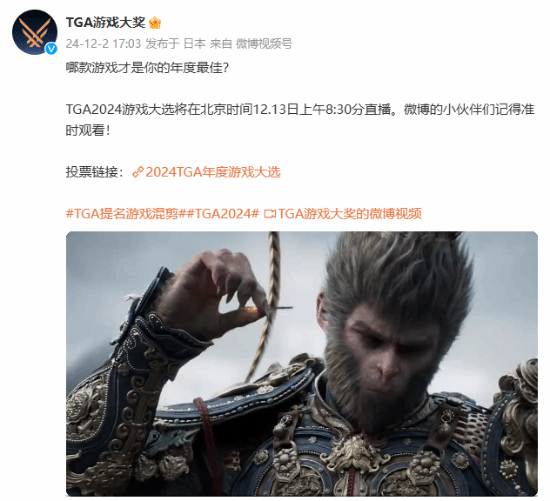Click the paragraph mentioning 12.13日上午8:30分直播
Image resolution: width=550 pixels, height=501 pixels.
[300, 120]
